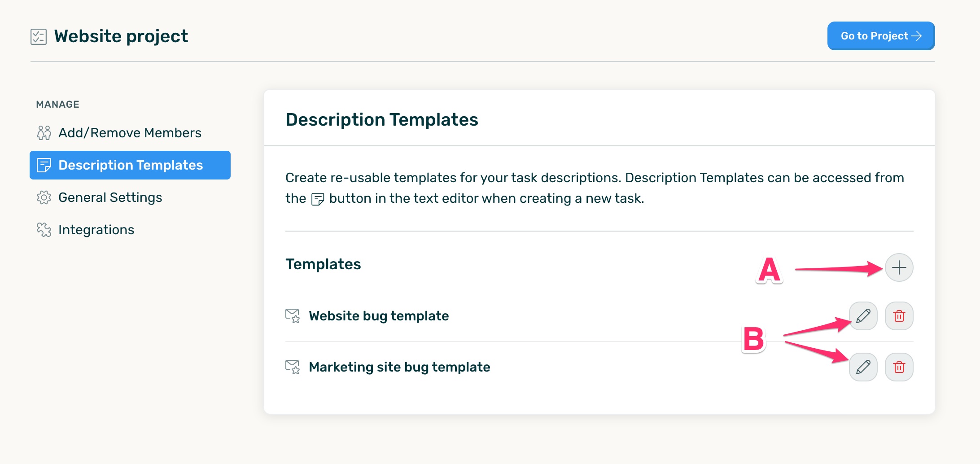Open the Add/Remove Members section
This screenshot has width=980, height=464.
coord(130,132)
